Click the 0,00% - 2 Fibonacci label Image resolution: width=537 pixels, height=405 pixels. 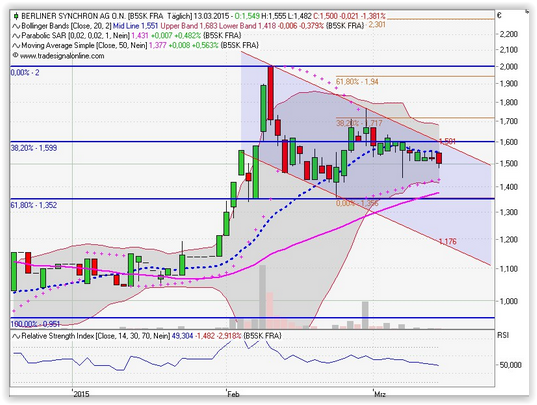click(x=25, y=73)
